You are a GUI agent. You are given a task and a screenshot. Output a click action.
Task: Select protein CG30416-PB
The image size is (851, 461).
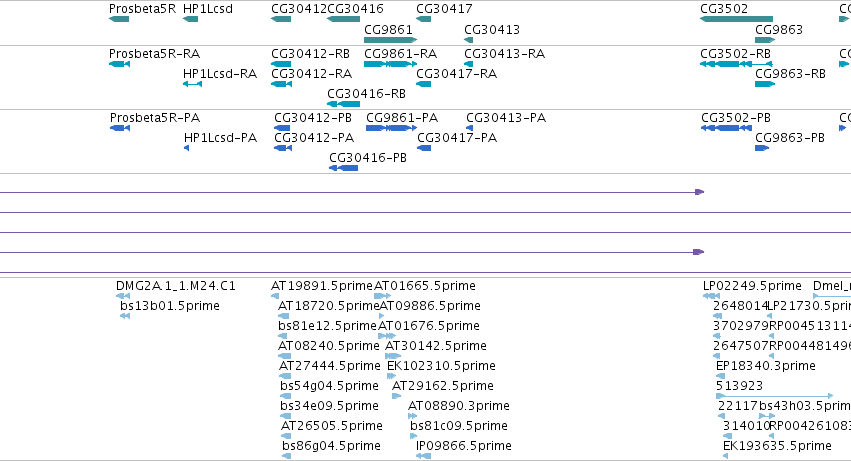tap(368, 158)
